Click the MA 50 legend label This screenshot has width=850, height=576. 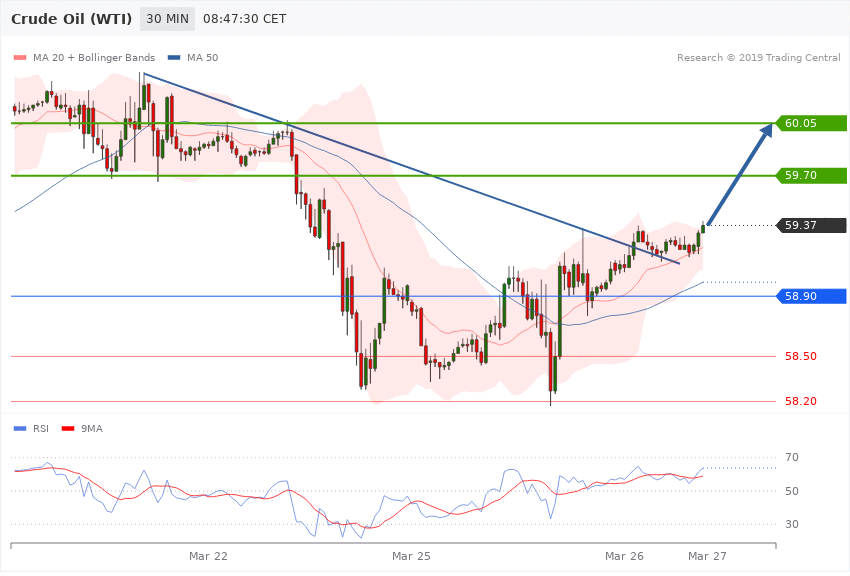[x=202, y=57]
